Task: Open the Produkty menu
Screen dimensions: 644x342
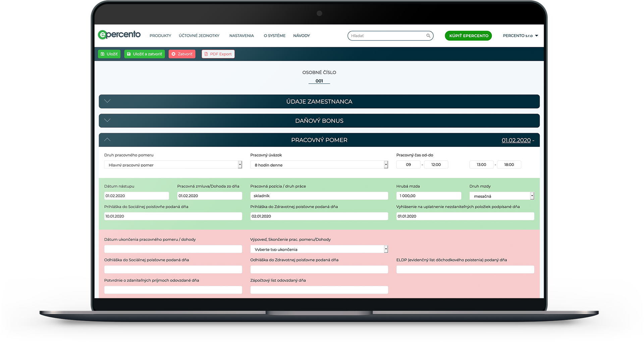Action: tap(160, 36)
